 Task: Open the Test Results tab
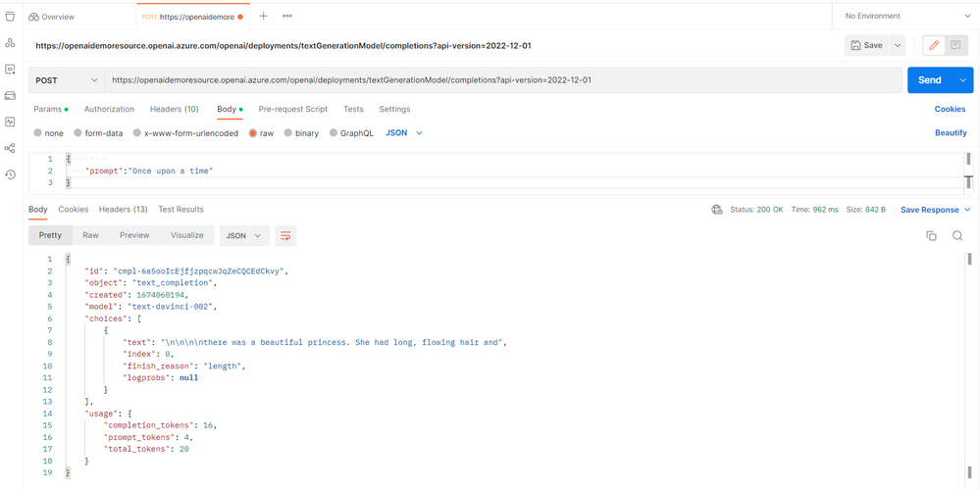click(x=181, y=209)
